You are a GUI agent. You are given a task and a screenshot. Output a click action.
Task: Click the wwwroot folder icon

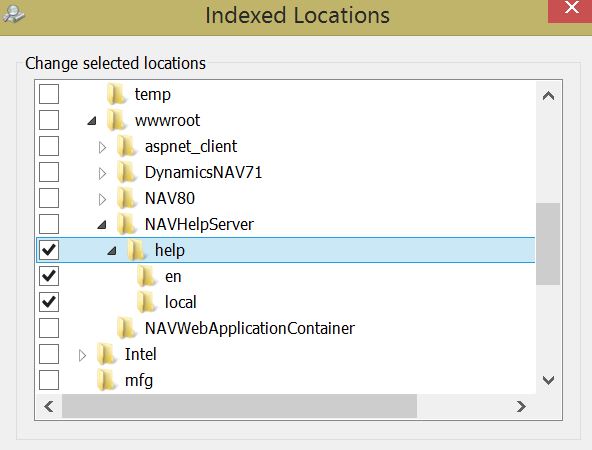coord(116,120)
